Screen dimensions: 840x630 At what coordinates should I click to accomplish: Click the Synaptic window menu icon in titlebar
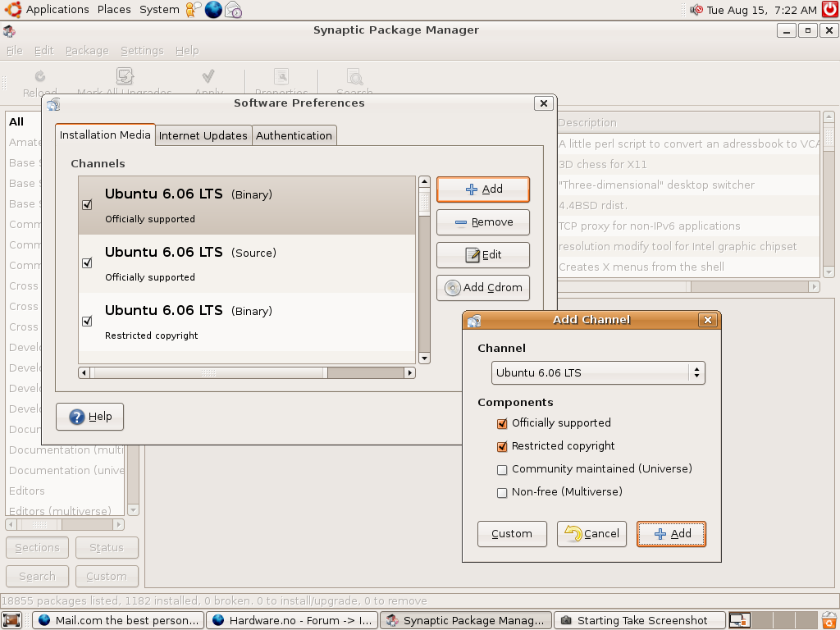tap(9, 30)
